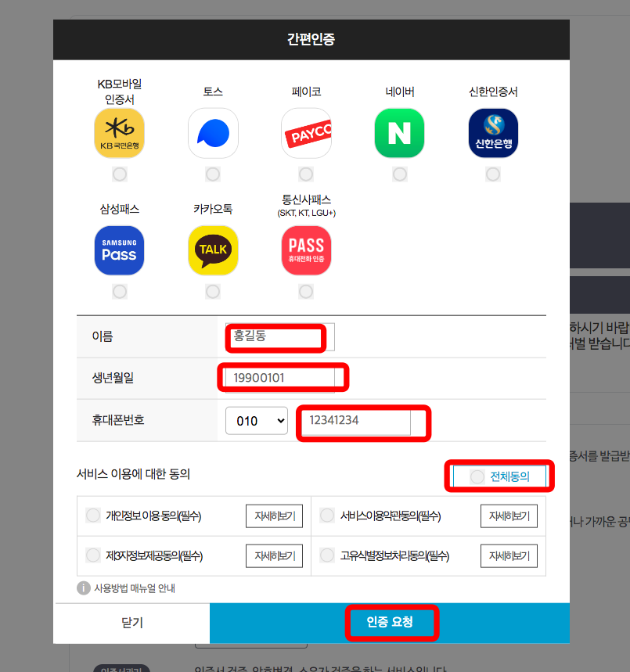
Task: Click the Naver green N icon
Action: [x=400, y=133]
